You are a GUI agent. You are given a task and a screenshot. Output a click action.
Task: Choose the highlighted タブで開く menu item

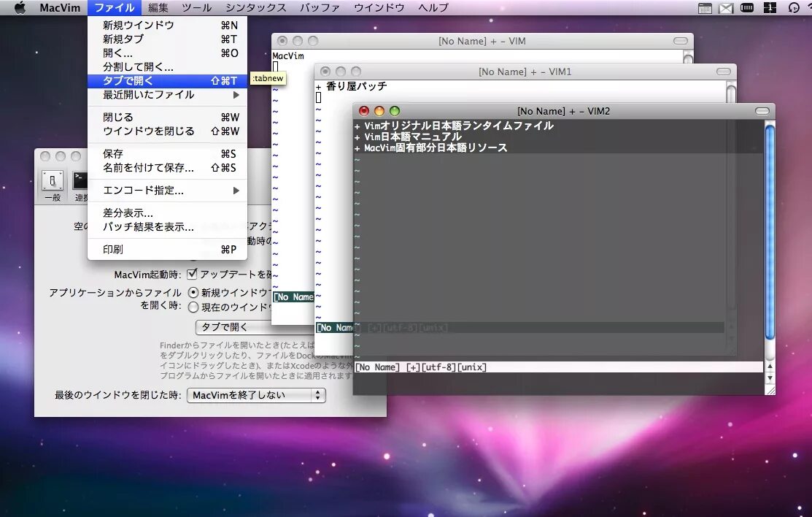pos(167,81)
